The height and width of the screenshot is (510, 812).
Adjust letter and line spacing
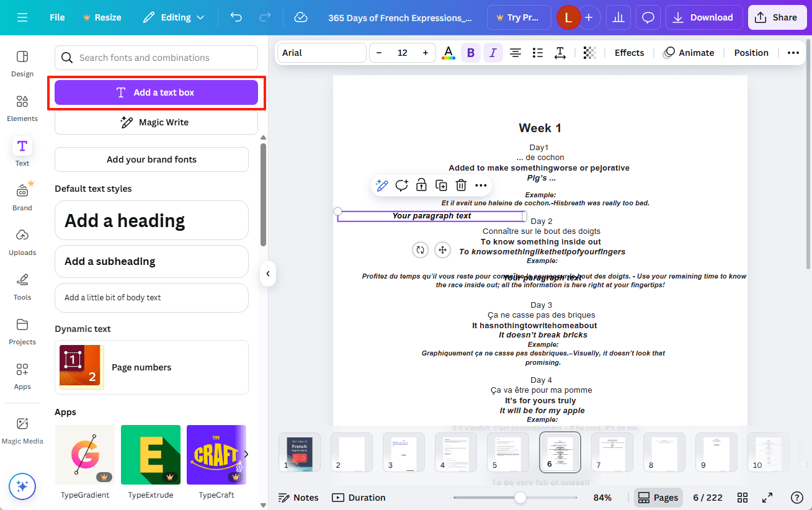coord(560,53)
